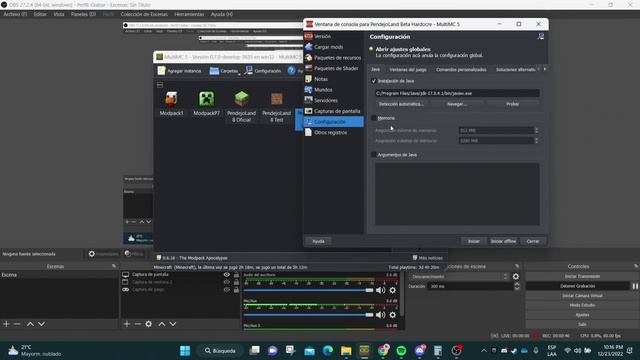
Task: Pause recording with the pause icon
Action: [x=635, y=286]
